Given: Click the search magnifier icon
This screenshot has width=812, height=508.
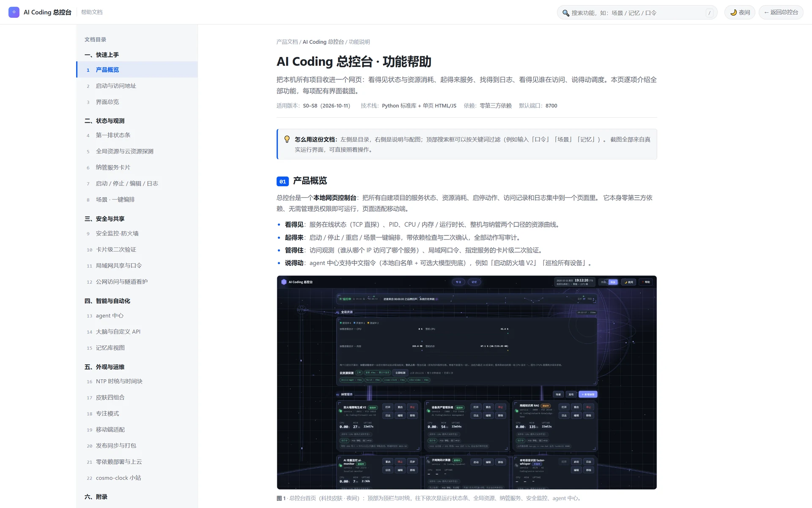Looking at the screenshot, I should point(565,13).
